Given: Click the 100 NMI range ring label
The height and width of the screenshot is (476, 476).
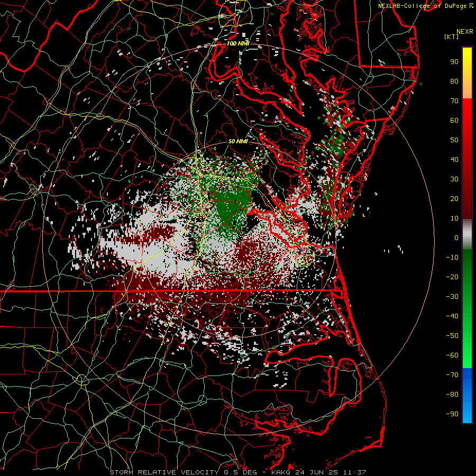Looking at the screenshot, I should coord(238,43).
